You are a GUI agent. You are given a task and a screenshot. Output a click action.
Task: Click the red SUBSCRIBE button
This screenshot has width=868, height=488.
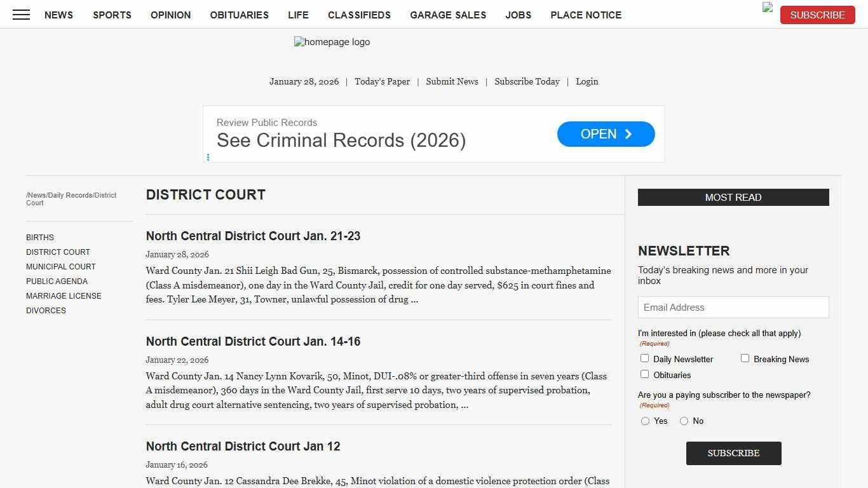pyautogui.click(x=817, y=15)
